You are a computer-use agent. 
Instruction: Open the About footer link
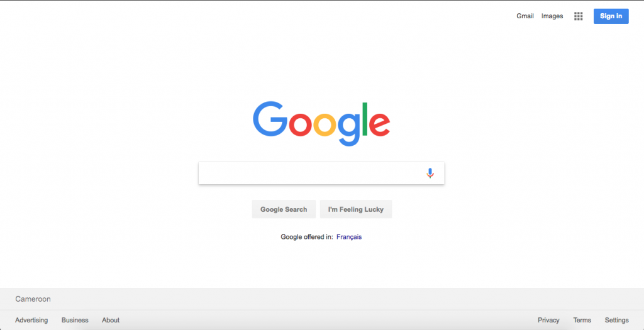coord(111,320)
